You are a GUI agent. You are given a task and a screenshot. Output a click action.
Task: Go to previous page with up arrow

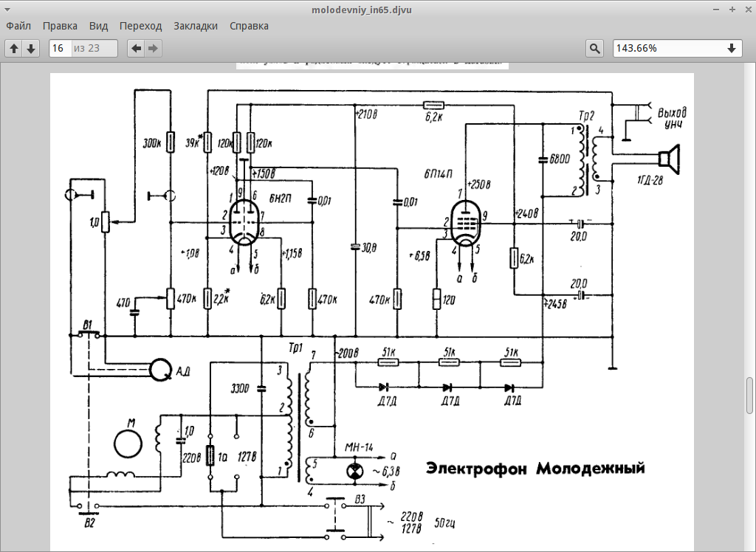[x=14, y=48]
